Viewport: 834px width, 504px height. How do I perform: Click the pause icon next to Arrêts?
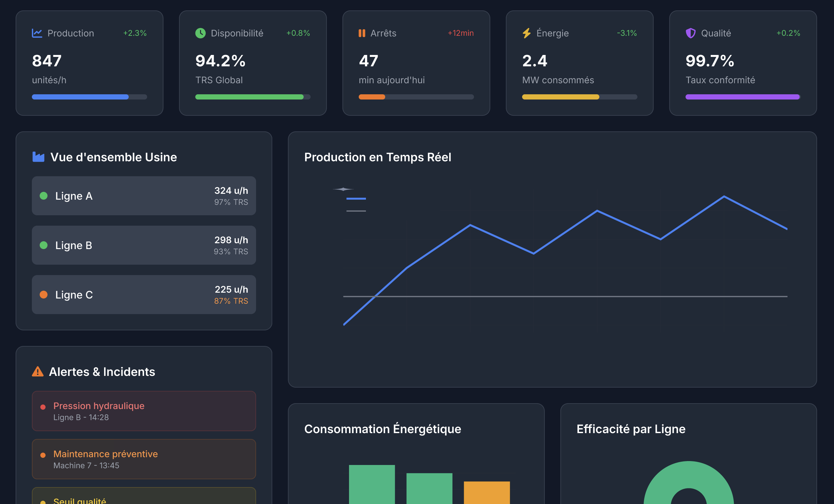[361, 33]
